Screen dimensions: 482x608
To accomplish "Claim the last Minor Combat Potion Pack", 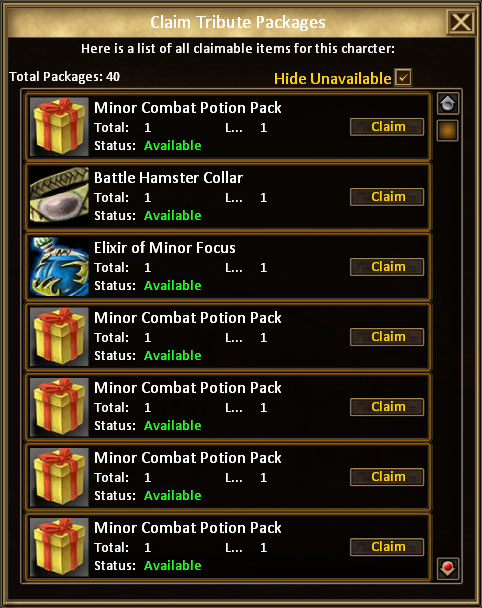I will click(x=387, y=547).
